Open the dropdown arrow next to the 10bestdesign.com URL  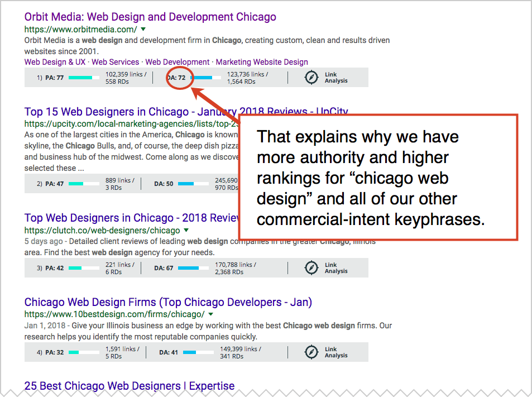coord(210,314)
